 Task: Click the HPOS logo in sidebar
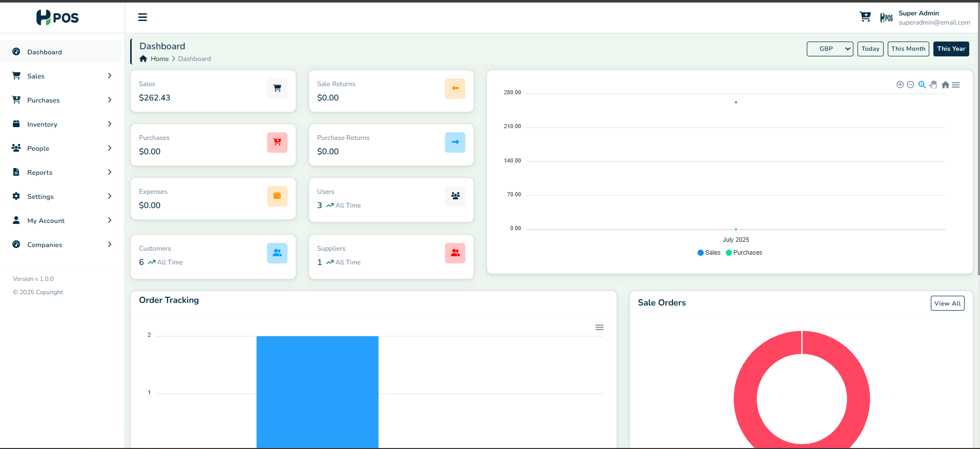pos(57,17)
